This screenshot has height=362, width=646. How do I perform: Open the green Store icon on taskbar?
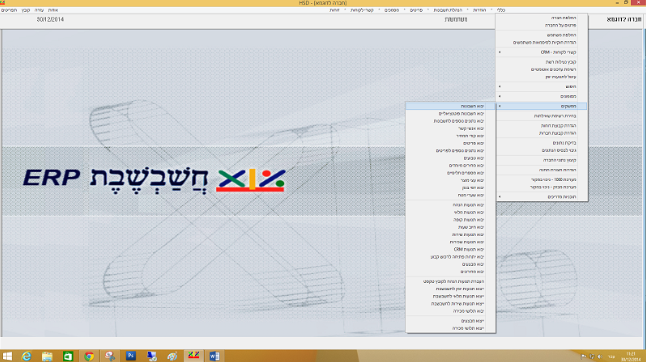(68, 356)
